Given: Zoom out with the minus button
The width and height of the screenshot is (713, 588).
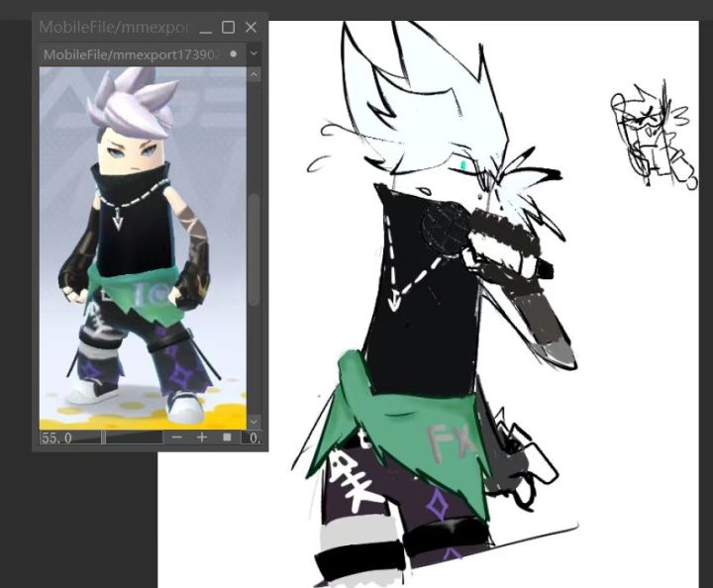Looking at the screenshot, I should coord(177,438).
